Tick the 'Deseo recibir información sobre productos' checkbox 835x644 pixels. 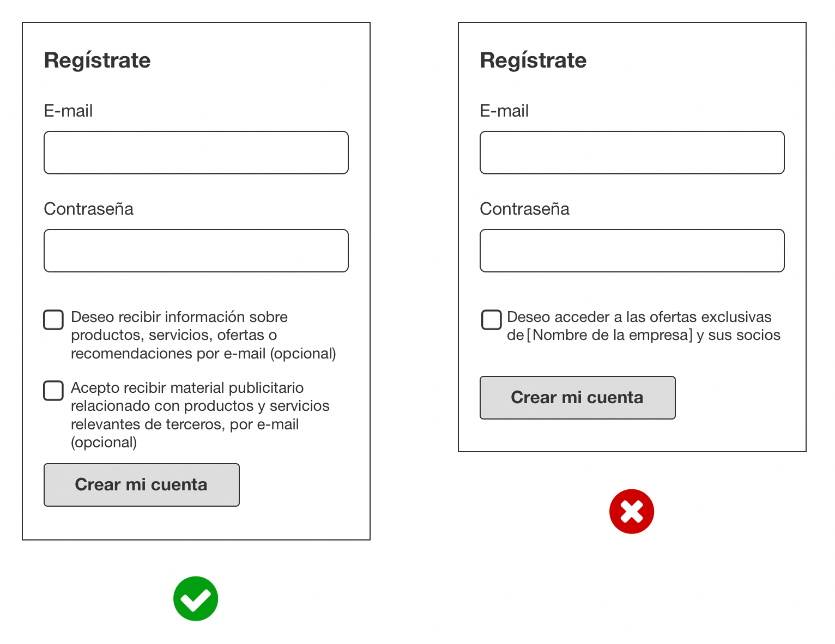(53, 320)
